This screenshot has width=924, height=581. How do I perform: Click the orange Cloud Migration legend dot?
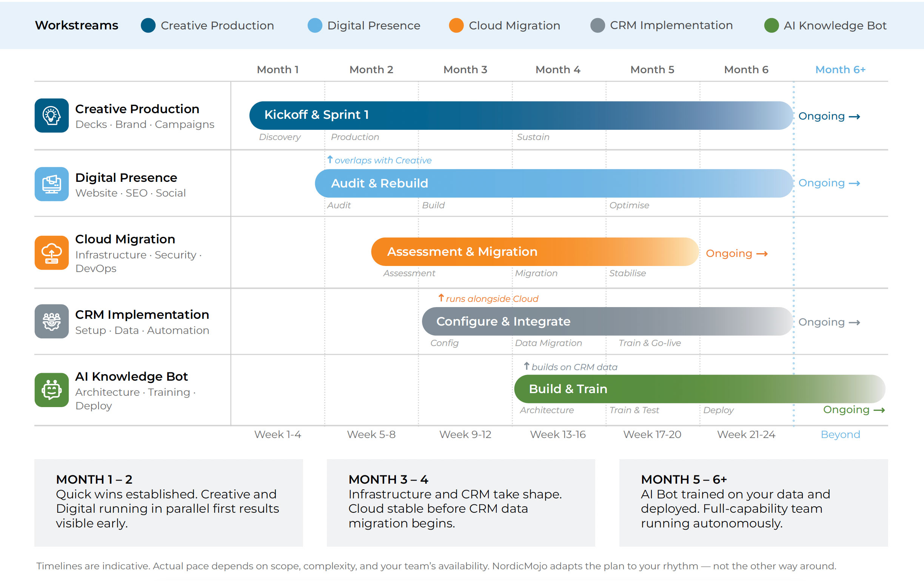pyautogui.click(x=456, y=25)
